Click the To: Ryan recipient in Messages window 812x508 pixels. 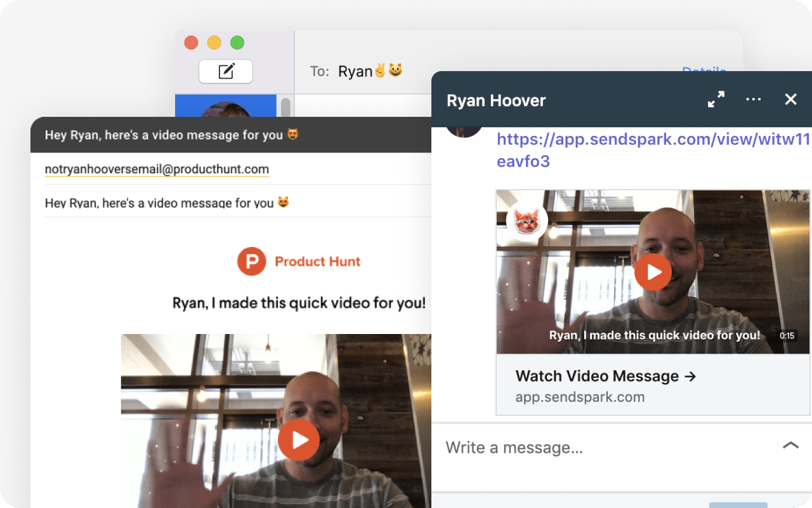tap(370, 71)
